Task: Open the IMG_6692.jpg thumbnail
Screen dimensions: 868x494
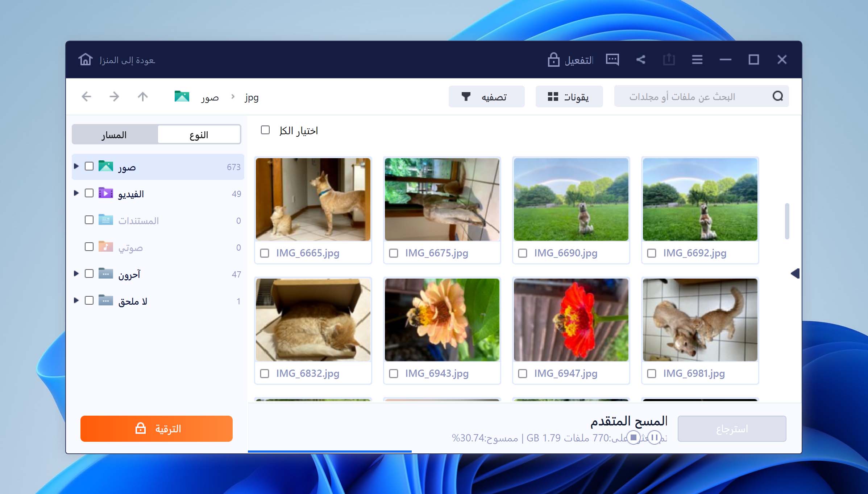Action: point(700,199)
